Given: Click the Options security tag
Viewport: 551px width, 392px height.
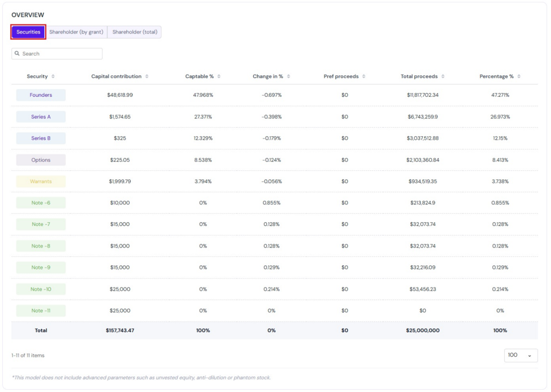Looking at the screenshot, I should 40,160.
